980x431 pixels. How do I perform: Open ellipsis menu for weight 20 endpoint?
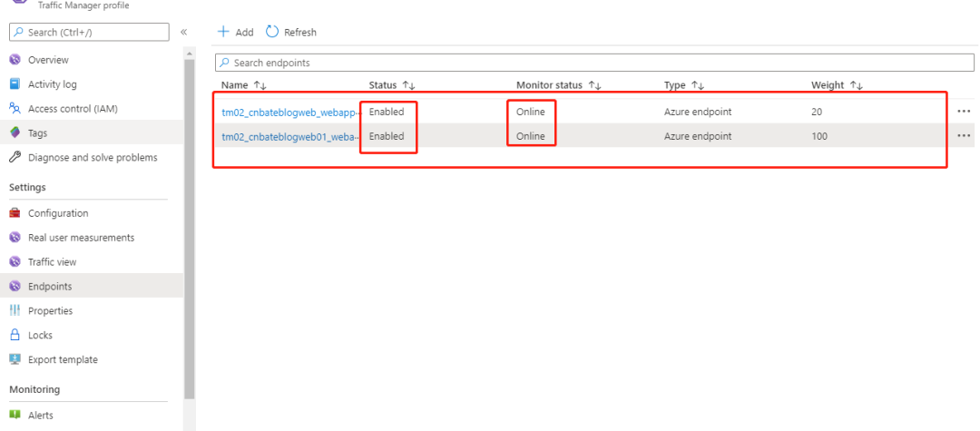[x=963, y=112]
